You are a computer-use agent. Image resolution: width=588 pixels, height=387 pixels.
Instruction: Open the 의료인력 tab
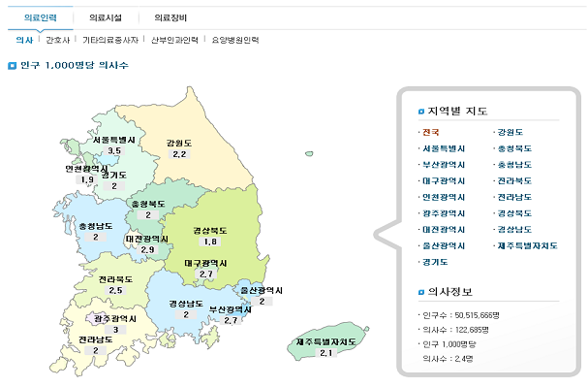click(40, 17)
